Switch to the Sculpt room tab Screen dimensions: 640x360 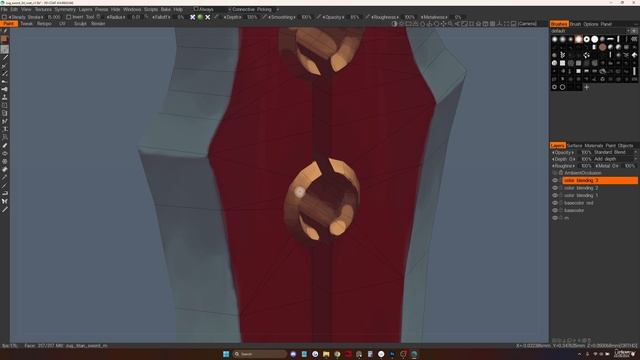(x=80, y=24)
